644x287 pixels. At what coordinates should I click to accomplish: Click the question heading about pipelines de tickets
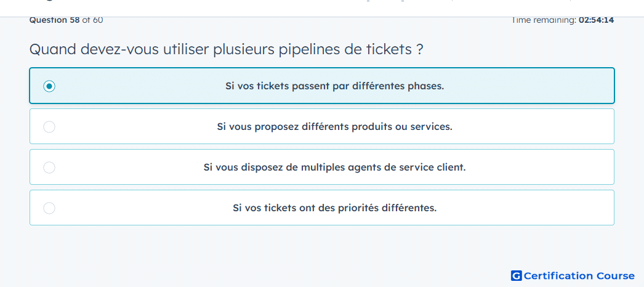[x=227, y=50]
